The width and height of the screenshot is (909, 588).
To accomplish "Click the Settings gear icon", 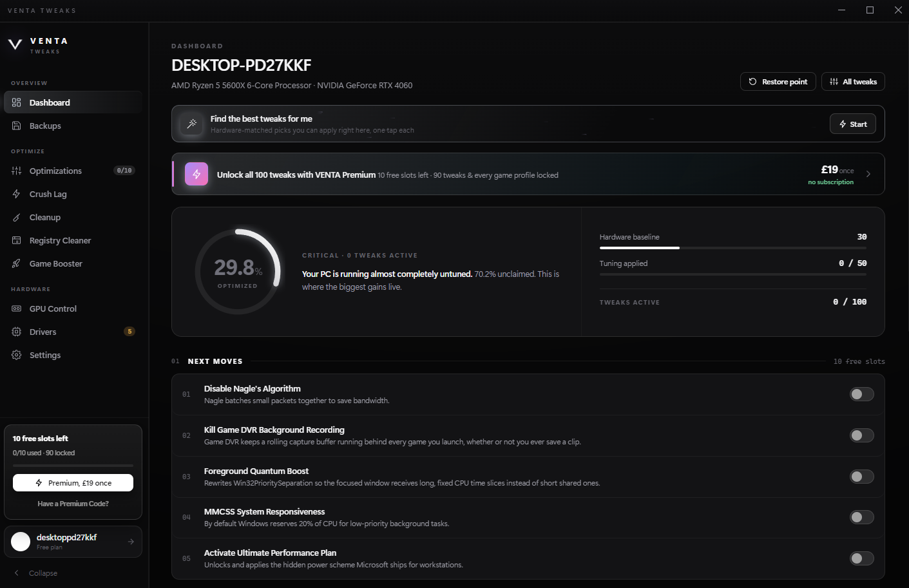I will (17, 355).
